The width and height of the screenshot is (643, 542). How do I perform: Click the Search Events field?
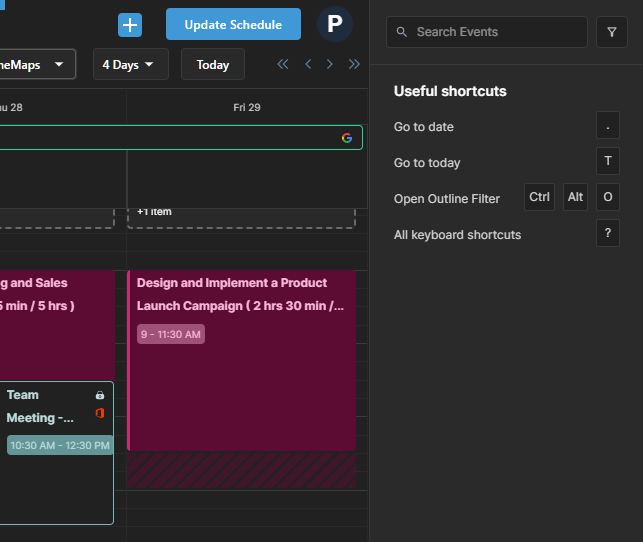487,32
